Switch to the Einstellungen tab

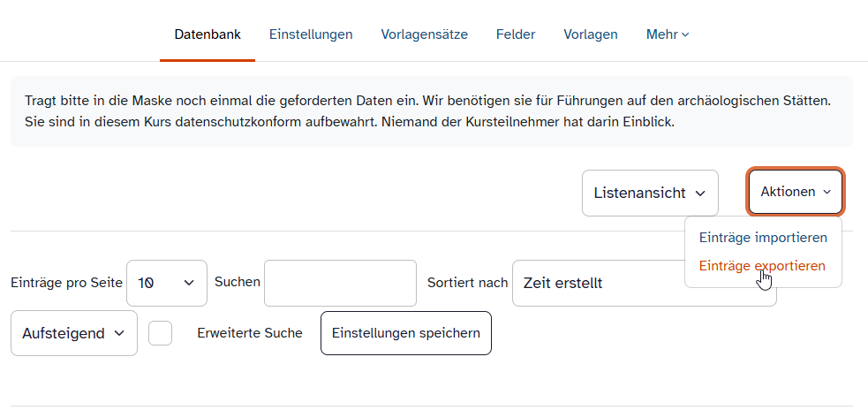click(x=311, y=34)
